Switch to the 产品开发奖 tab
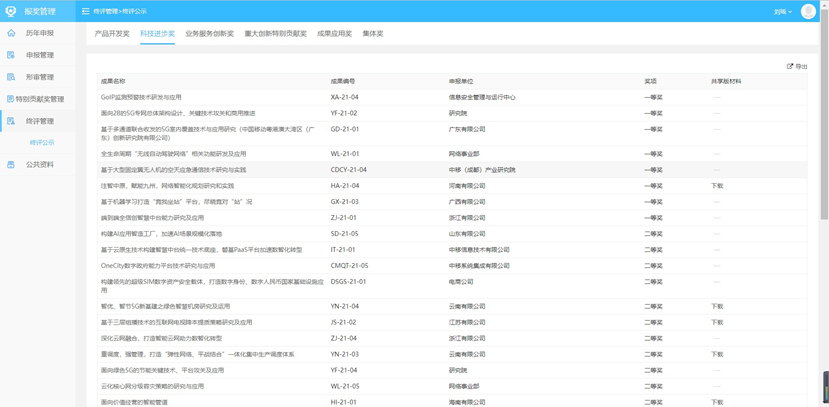The width and height of the screenshot is (829, 407). (x=112, y=33)
